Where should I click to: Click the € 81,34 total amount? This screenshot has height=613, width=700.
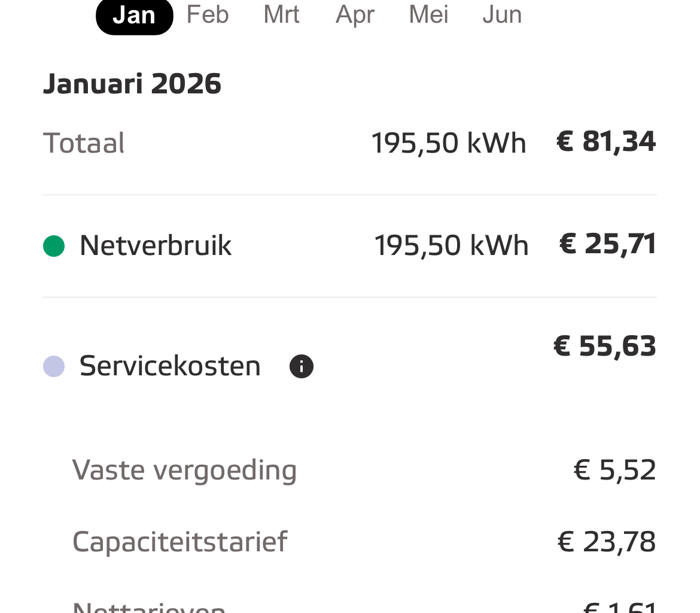point(605,142)
